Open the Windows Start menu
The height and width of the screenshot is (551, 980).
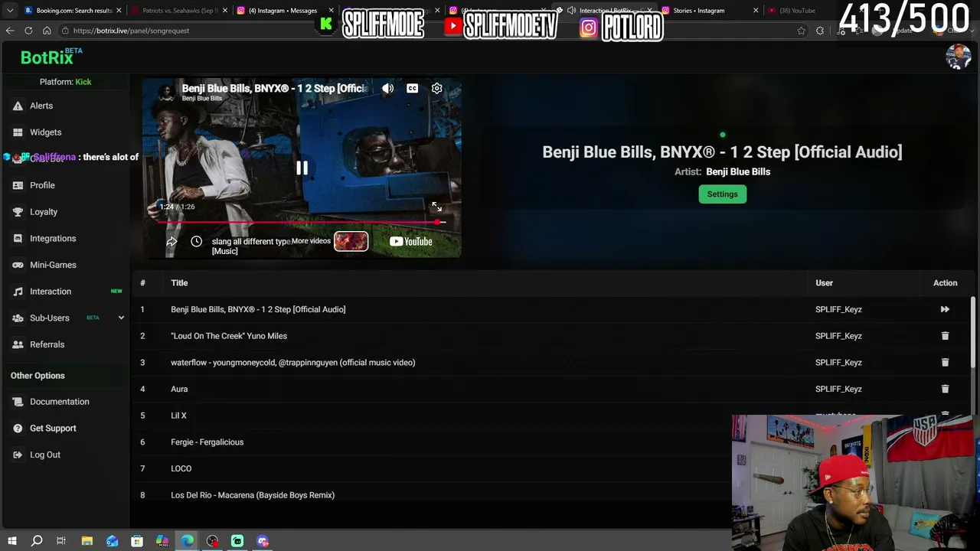point(11,541)
